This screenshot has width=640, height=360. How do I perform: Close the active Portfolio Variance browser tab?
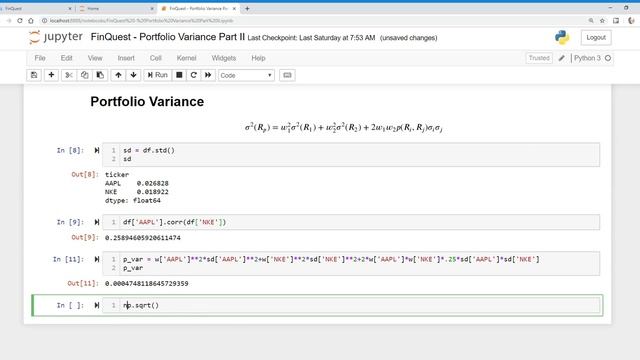pyautogui.click(x=234, y=8)
